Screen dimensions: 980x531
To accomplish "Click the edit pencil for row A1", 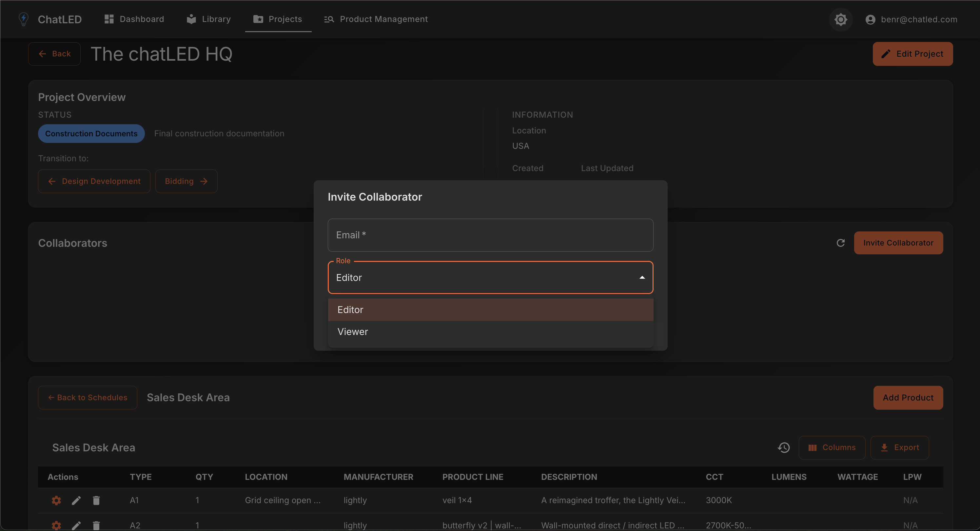I will pyautogui.click(x=76, y=500).
